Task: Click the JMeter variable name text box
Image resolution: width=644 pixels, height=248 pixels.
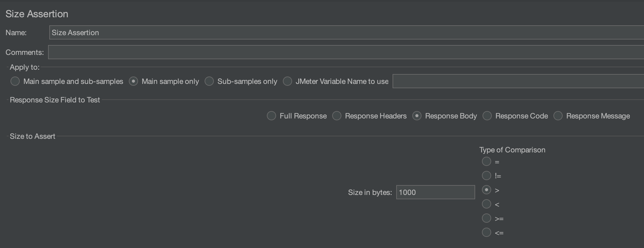Action: [518, 81]
